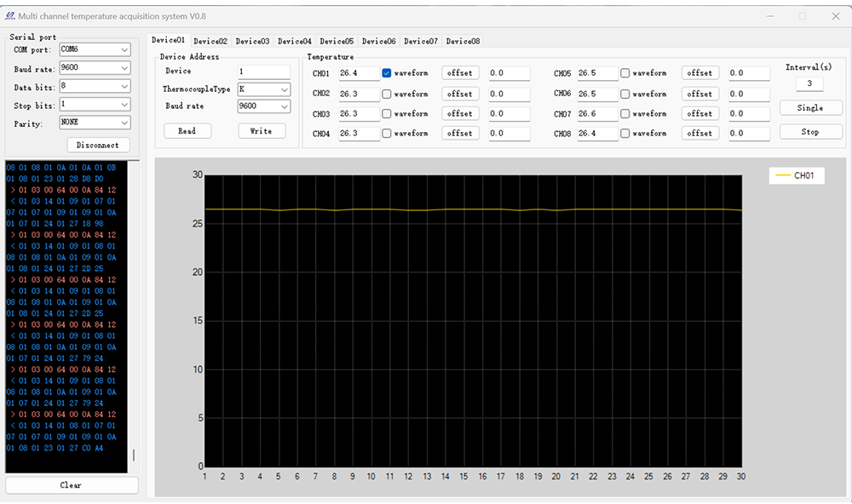Open the COM port dropdown

click(x=95, y=49)
